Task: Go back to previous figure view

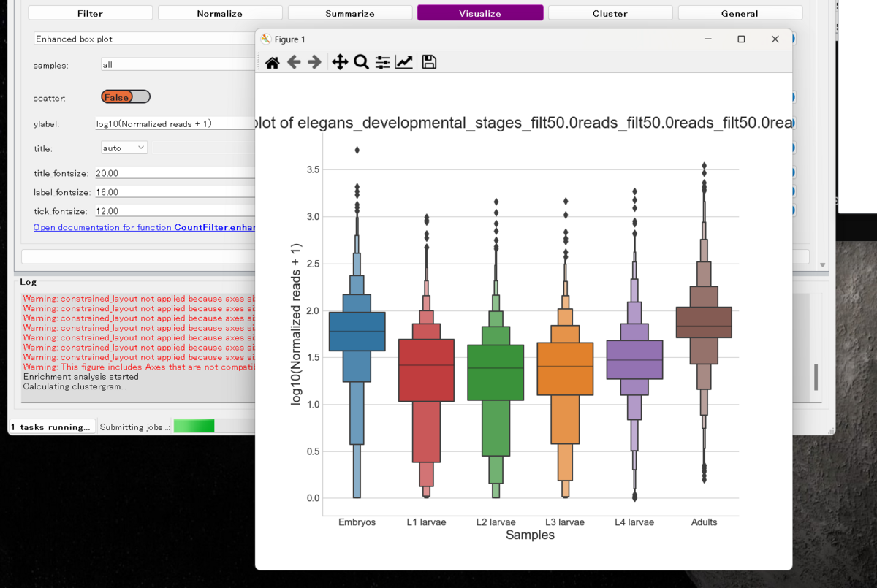Action: 293,62
